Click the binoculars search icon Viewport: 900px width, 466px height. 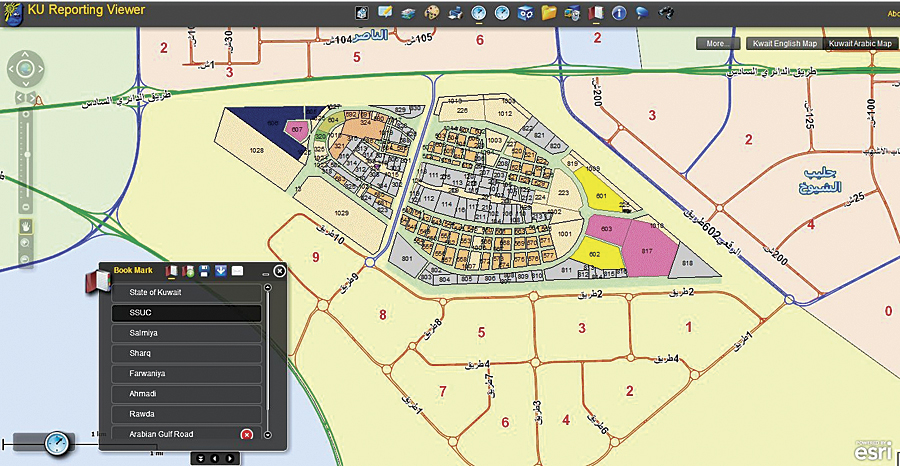[666, 13]
